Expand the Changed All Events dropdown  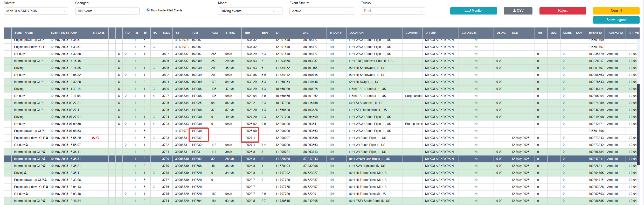tap(107, 11)
